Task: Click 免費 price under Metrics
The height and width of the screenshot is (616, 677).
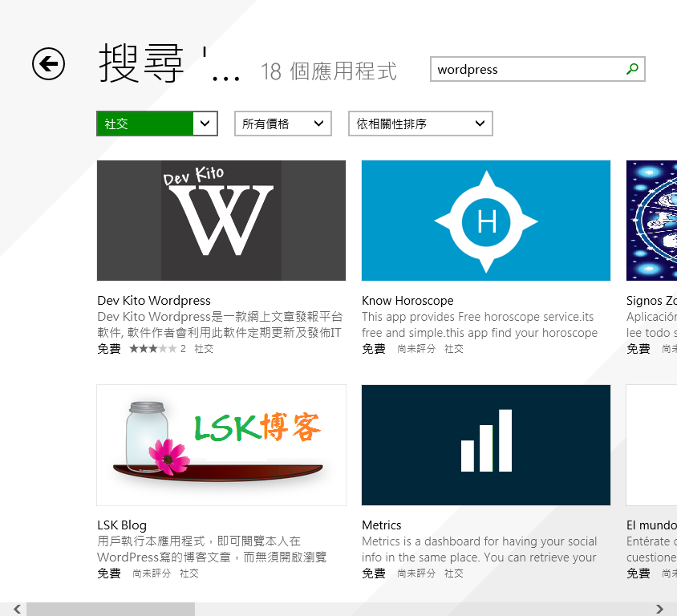Action: [374, 573]
